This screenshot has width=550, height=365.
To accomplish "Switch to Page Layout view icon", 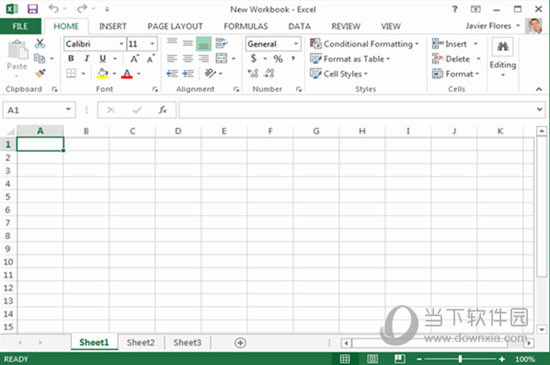I will click(x=373, y=359).
